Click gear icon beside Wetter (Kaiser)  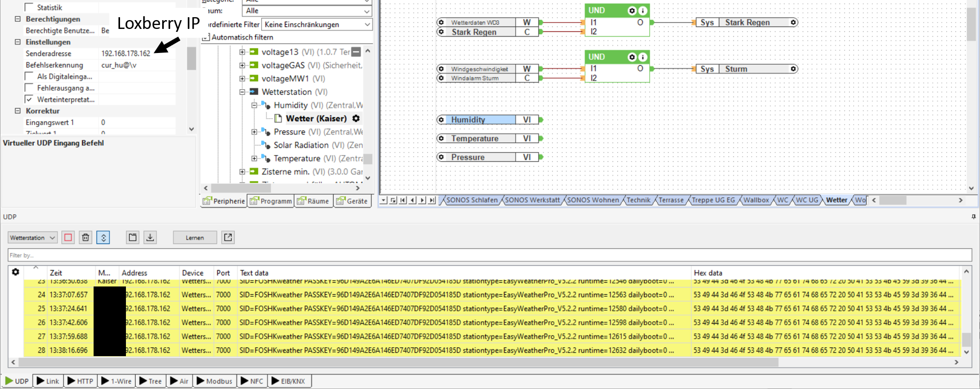pyautogui.click(x=356, y=118)
